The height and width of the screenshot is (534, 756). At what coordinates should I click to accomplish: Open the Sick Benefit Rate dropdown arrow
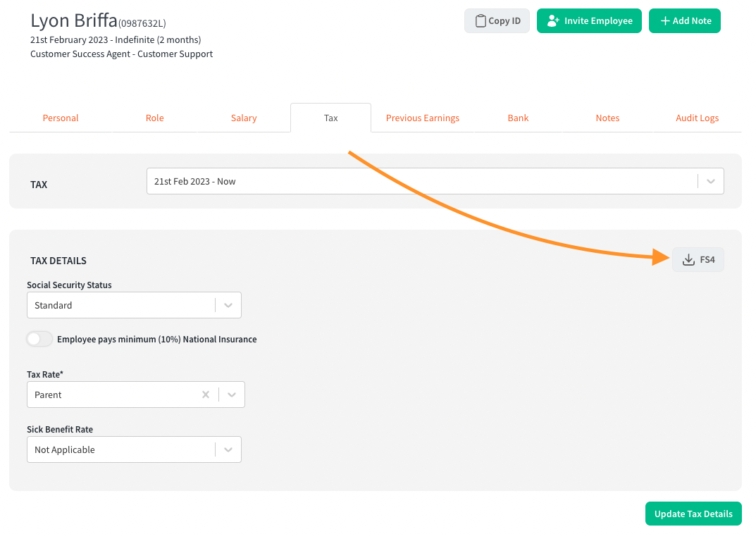(228, 449)
